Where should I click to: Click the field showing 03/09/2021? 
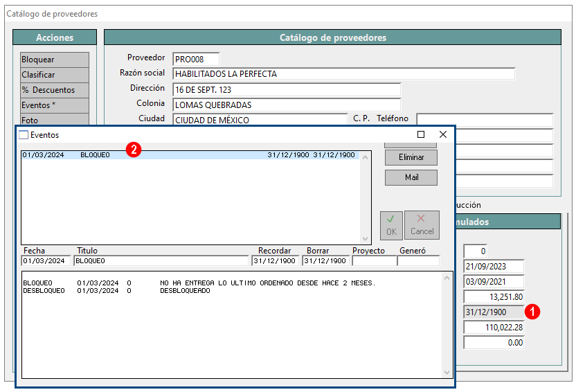point(494,282)
